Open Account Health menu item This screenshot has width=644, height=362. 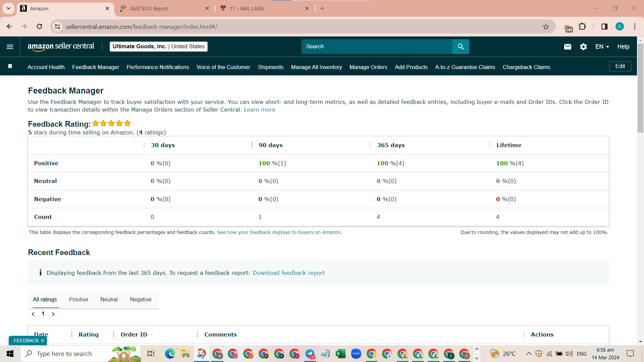pos(46,67)
